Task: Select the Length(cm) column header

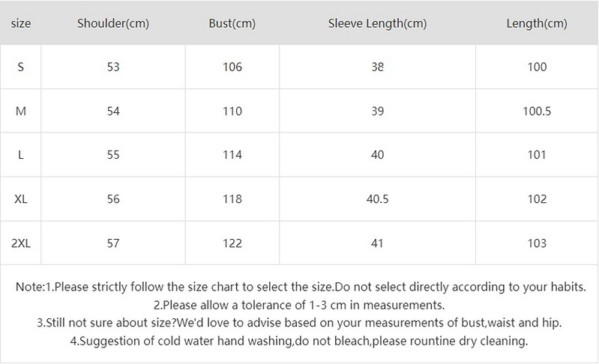Action: pos(537,23)
